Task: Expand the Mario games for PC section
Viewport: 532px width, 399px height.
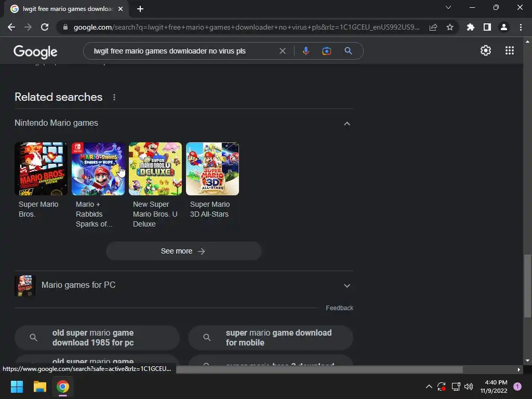Action: pyautogui.click(x=347, y=286)
